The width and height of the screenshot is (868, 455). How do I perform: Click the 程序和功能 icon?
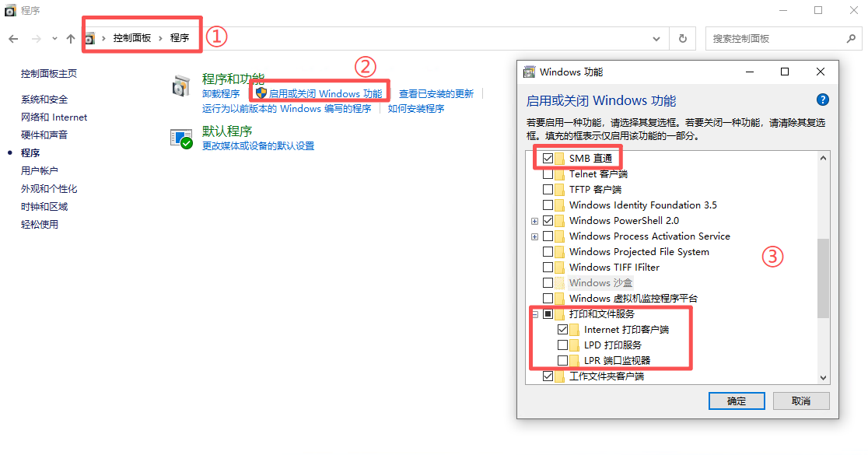coord(181,86)
